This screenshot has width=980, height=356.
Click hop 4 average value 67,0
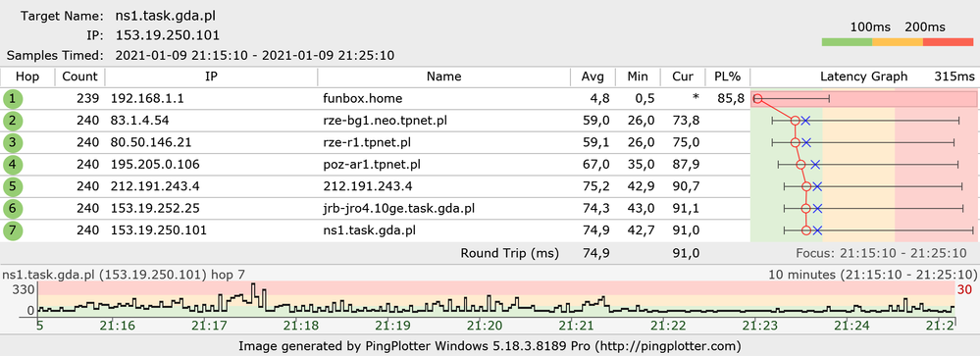tap(596, 165)
